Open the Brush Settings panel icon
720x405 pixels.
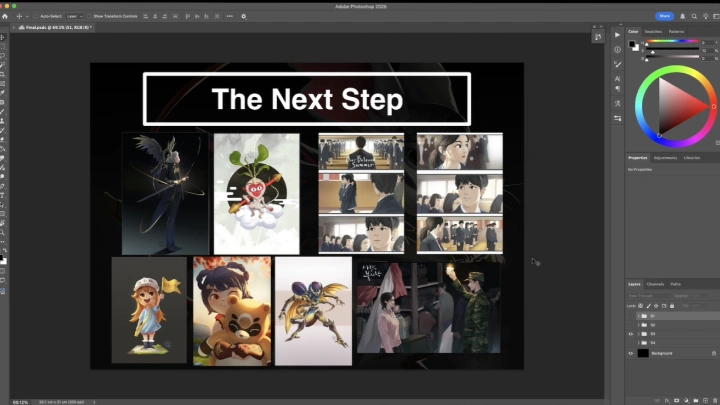pyautogui.click(x=618, y=64)
